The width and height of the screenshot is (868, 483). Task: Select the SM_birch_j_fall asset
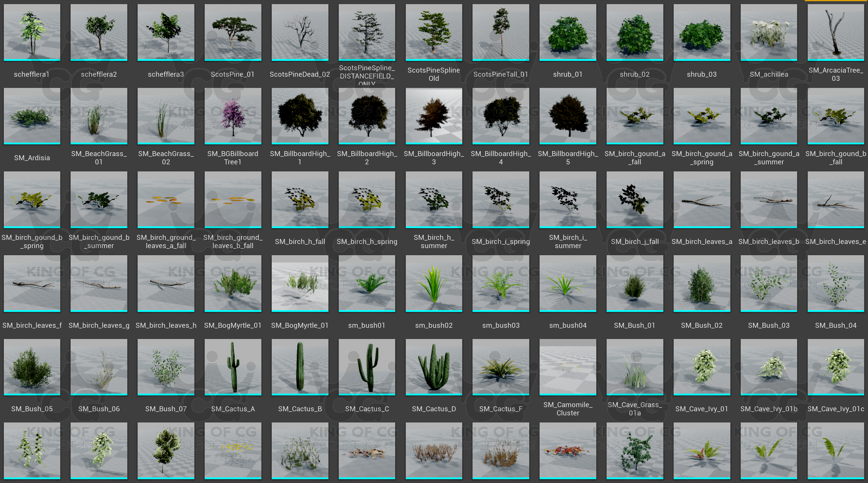point(635,199)
